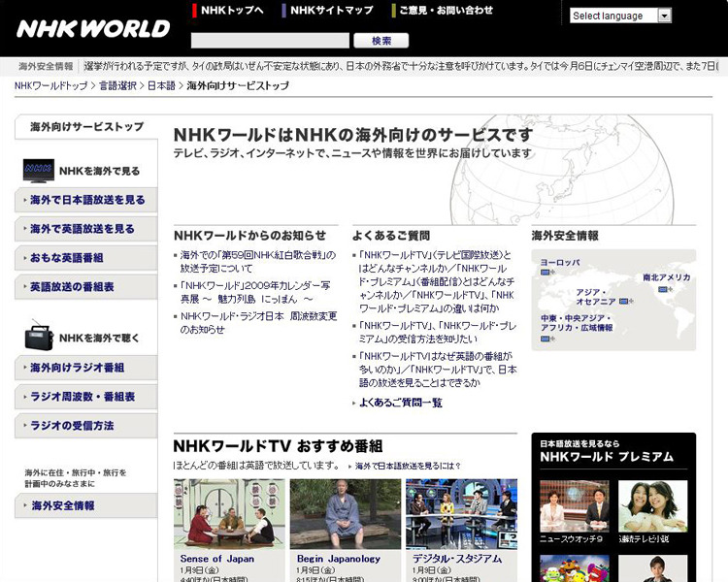Select 海外向けサービストップ sidebar tab
728x582 pixels.
tap(86, 127)
